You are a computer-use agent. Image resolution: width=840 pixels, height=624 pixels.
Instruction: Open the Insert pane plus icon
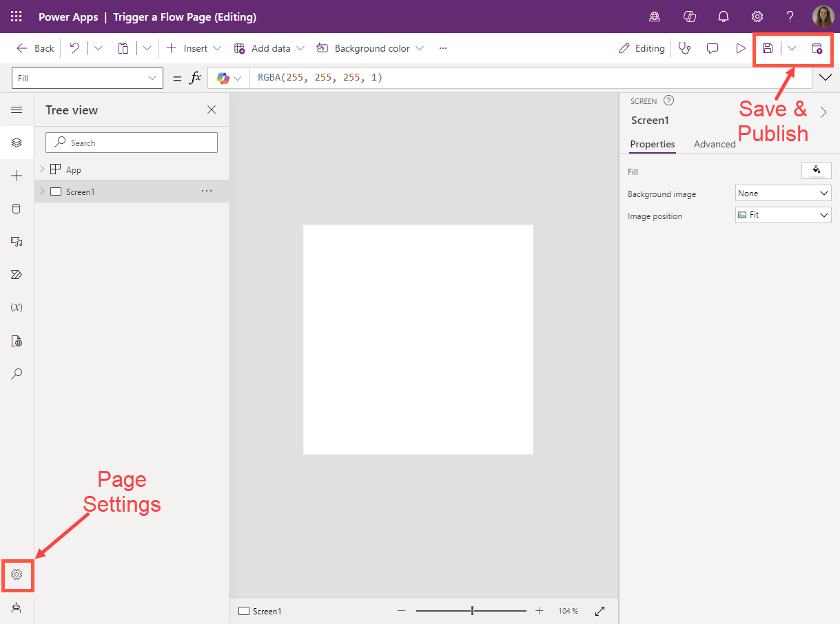pyautogui.click(x=17, y=176)
